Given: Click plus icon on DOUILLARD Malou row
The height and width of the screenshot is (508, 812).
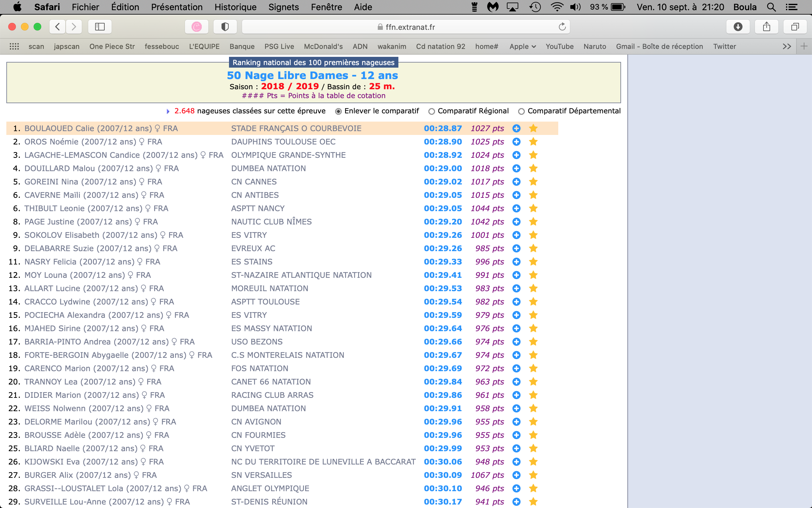Looking at the screenshot, I should (516, 168).
